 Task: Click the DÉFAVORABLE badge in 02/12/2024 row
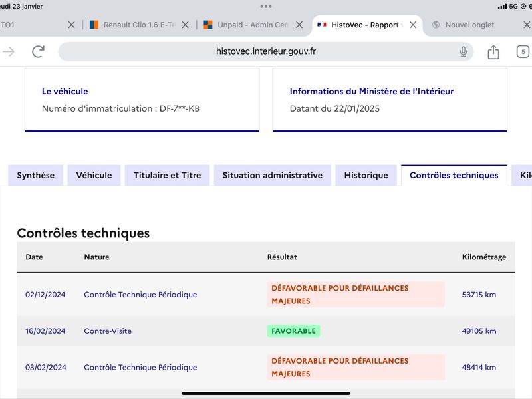356,295
